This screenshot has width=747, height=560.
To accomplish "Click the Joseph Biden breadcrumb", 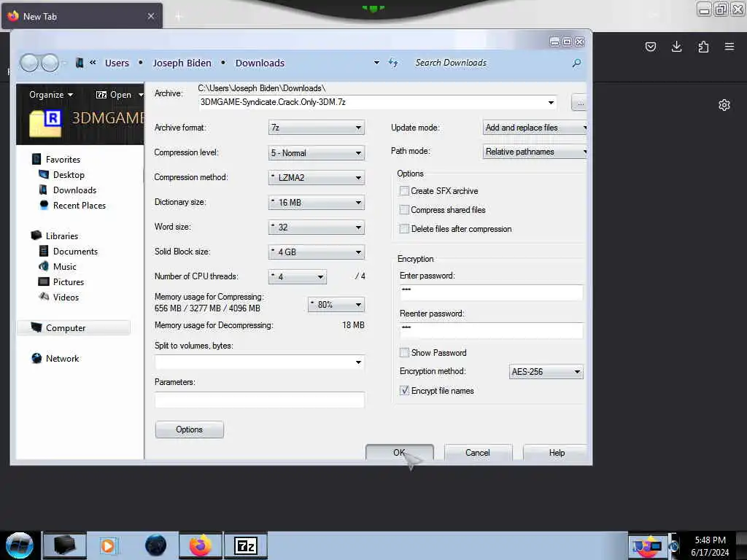I will tap(182, 63).
